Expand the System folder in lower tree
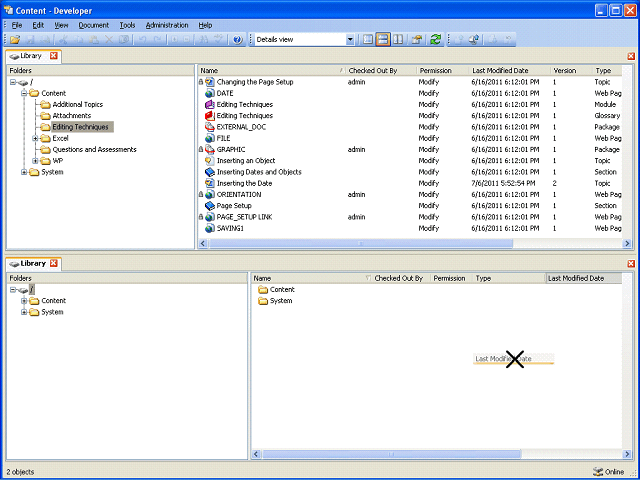This screenshot has height=480, width=640. coord(24,312)
